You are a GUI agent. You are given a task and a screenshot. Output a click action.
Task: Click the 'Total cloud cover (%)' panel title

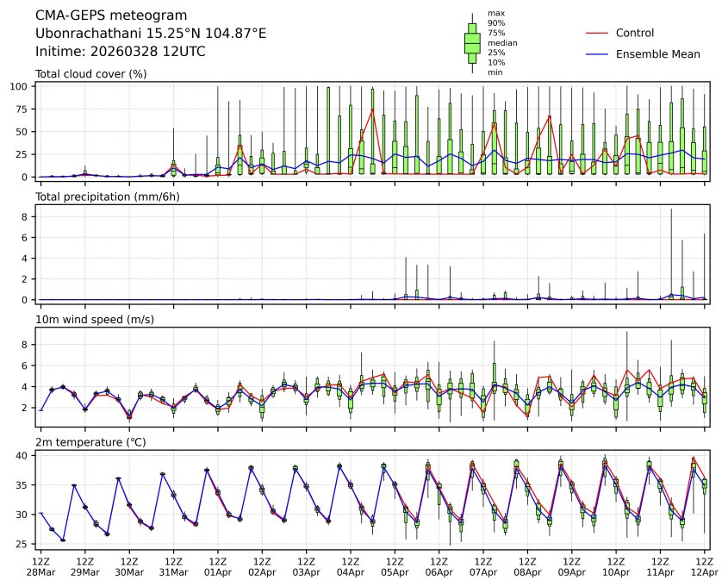90,74
